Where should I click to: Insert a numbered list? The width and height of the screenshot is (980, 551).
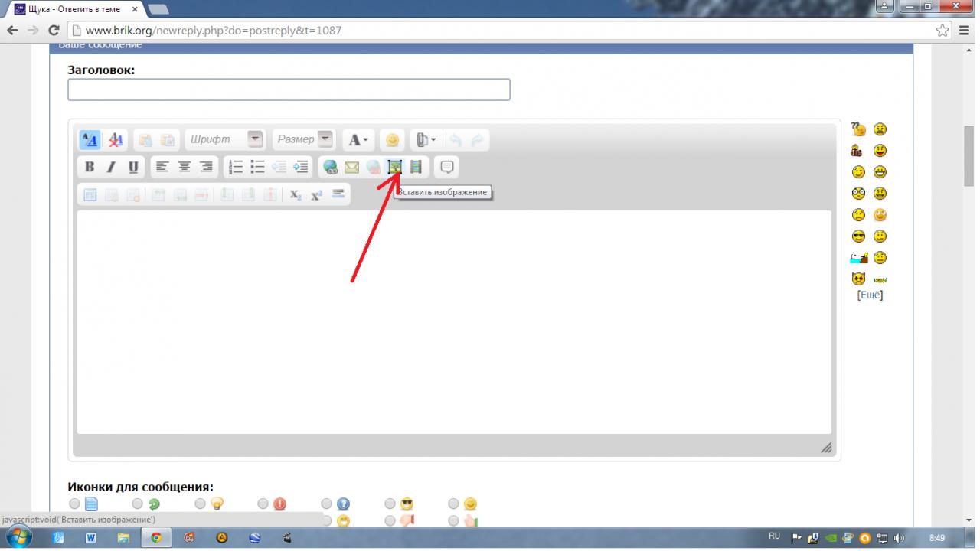coord(237,167)
